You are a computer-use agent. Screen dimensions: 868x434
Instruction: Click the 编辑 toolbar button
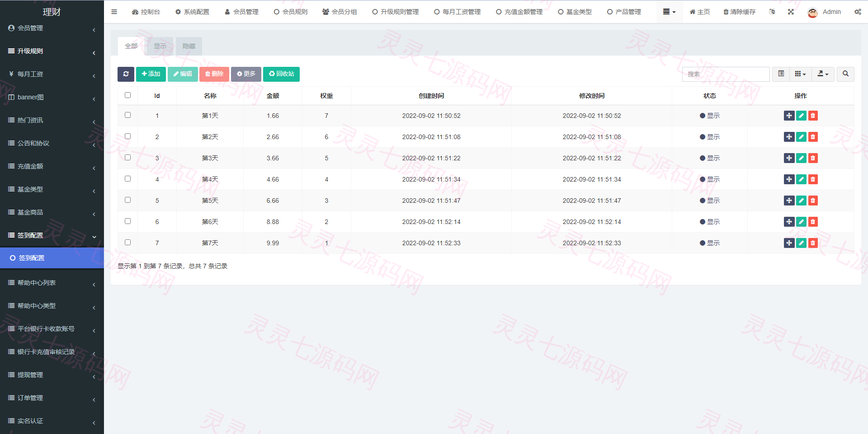click(x=183, y=74)
